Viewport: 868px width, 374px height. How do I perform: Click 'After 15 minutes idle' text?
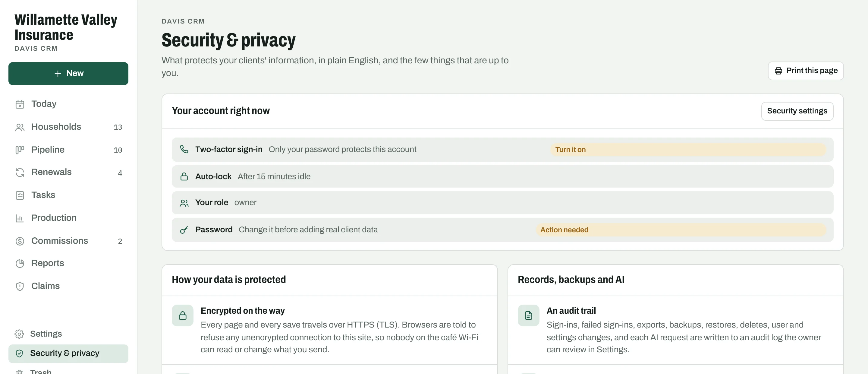coord(274,177)
